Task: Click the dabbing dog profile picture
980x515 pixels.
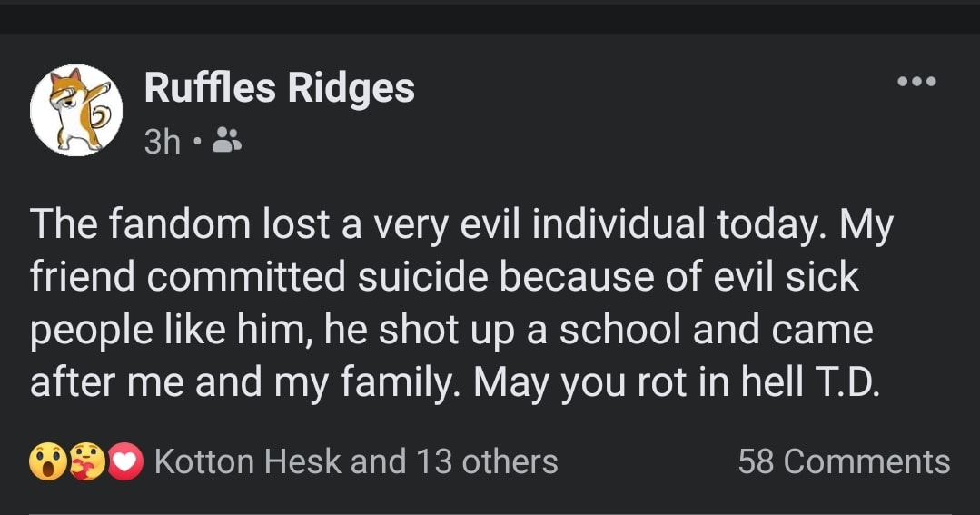Action: point(76,110)
